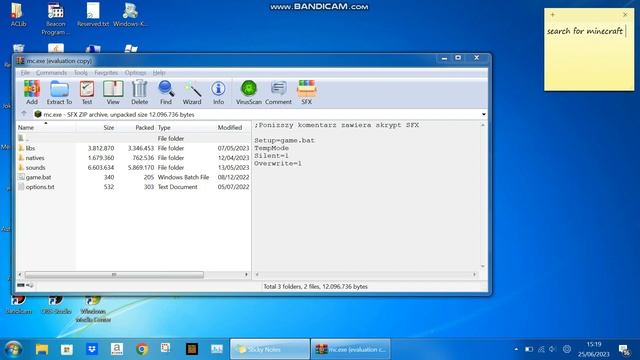
Task: Click the sticky note text
Action: tap(584, 31)
